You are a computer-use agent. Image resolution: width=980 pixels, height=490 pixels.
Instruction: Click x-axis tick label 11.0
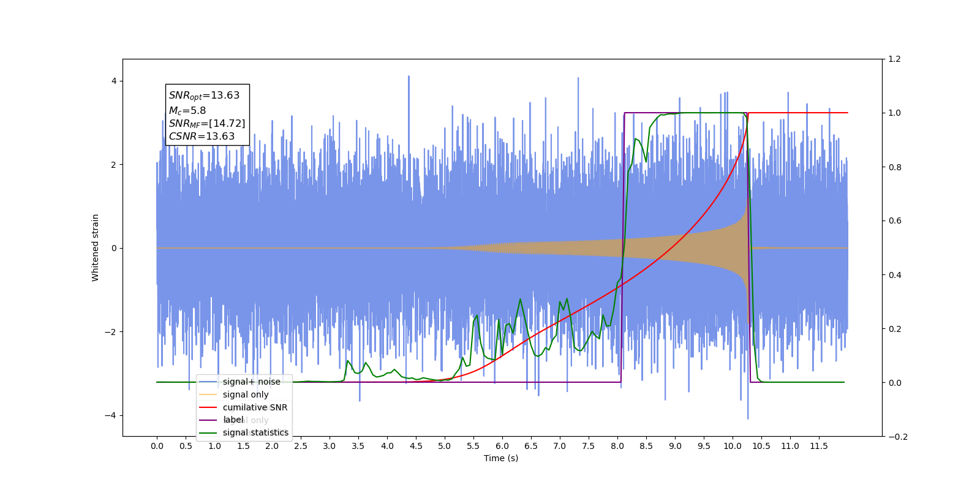click(x=790, y=446)
